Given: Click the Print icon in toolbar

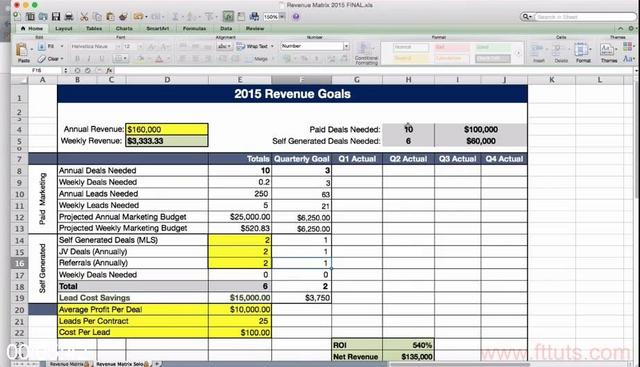Looking at the screenshot, I should pos(69,16).
